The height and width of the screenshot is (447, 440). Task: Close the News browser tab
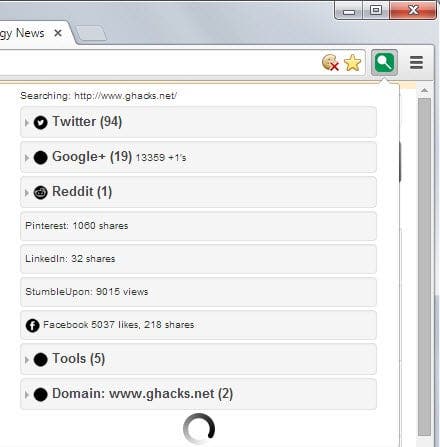tap(58, 33)
